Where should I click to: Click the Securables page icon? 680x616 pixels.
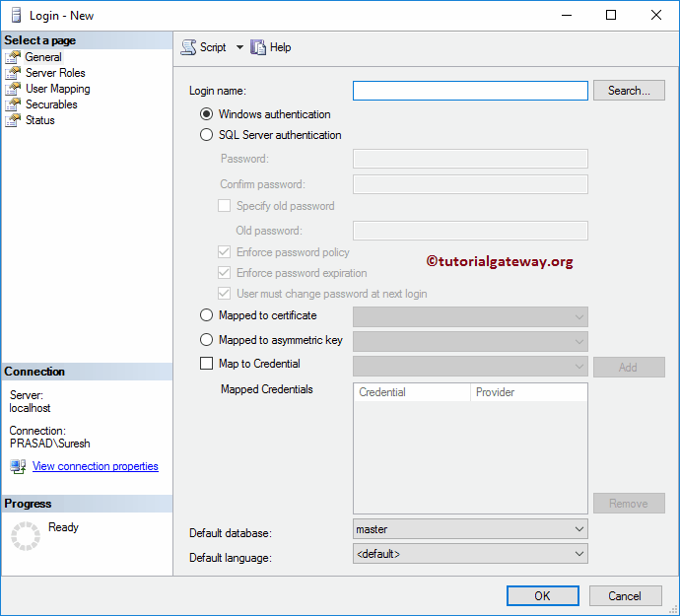click(x=13, y=104)
